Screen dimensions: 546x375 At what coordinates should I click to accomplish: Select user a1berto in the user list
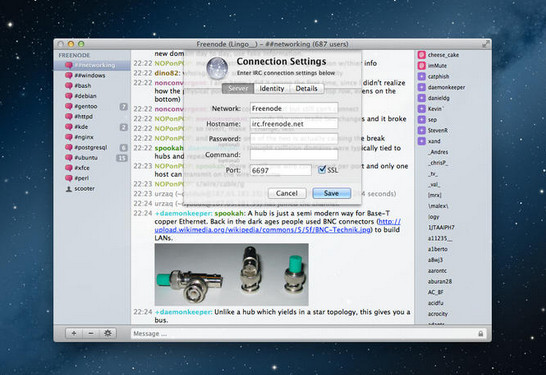click(438, 249)
